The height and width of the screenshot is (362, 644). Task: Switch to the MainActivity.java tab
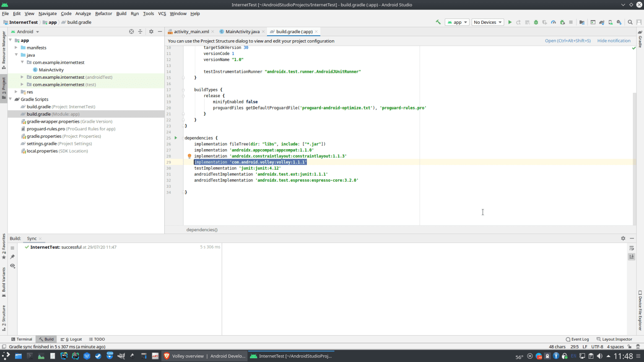point(242,31)
